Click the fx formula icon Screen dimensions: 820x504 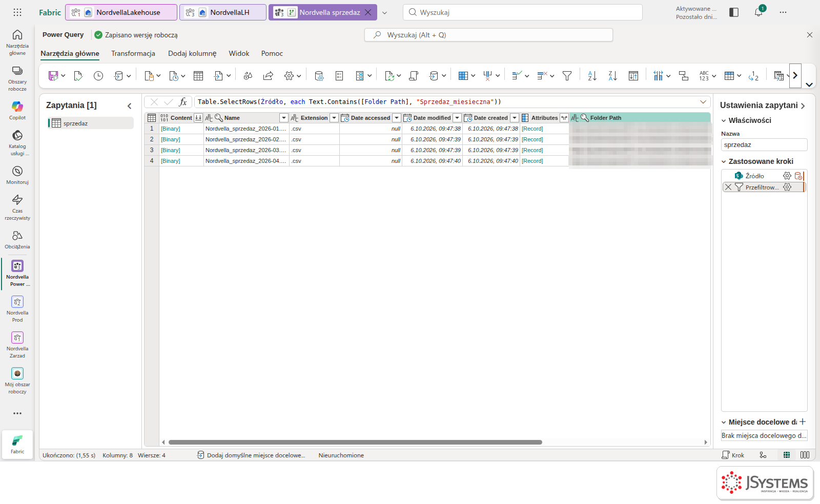click(x=183, y=102)
